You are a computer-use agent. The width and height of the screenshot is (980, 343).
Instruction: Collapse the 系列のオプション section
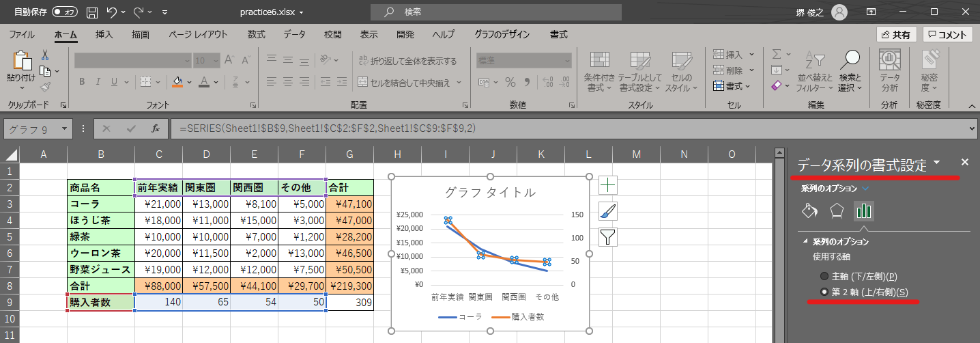click(805, 241)
